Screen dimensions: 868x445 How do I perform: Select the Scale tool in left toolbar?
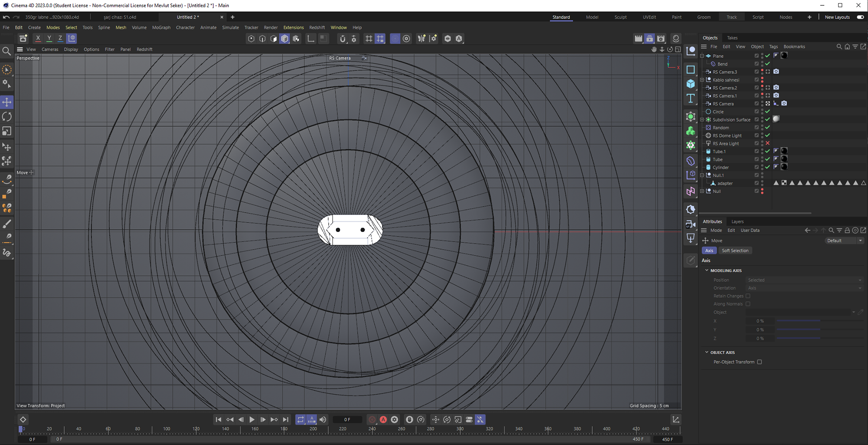(7, 131)
